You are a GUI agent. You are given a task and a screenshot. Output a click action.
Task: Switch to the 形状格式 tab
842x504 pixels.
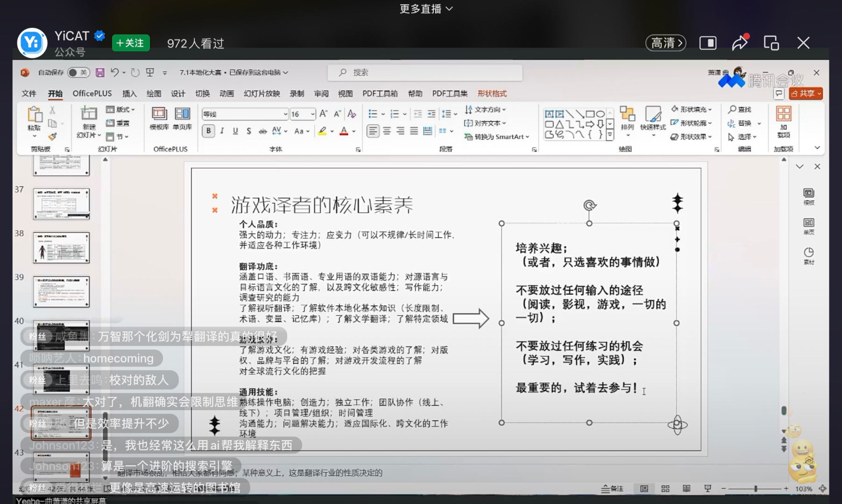click(492, 93)
